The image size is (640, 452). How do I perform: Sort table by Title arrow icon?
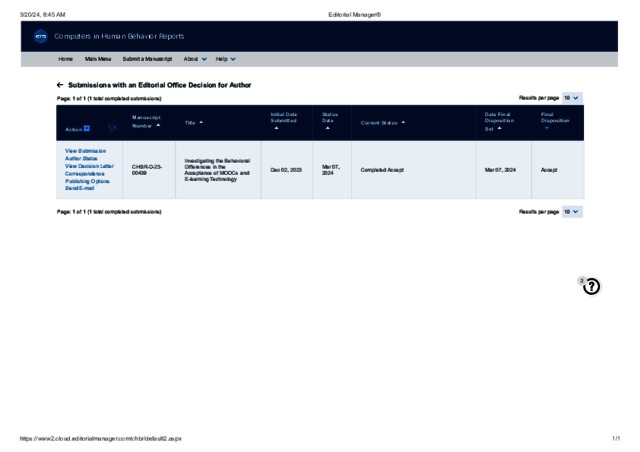tap(202, 122)
